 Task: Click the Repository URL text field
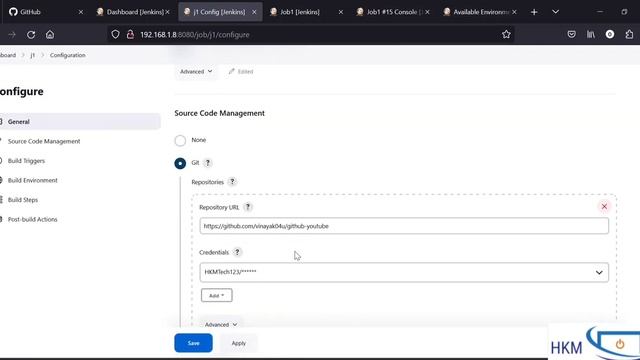point(404,226)
